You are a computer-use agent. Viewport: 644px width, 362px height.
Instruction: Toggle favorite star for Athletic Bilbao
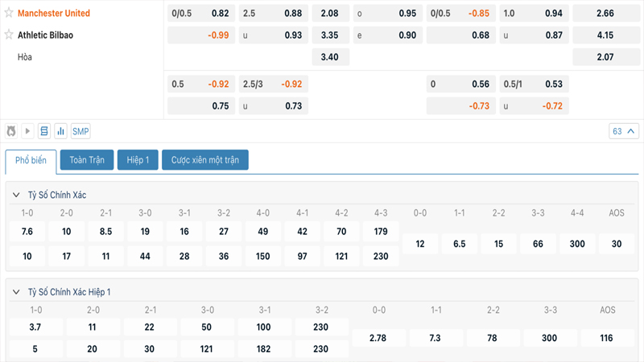pos(10,35)
